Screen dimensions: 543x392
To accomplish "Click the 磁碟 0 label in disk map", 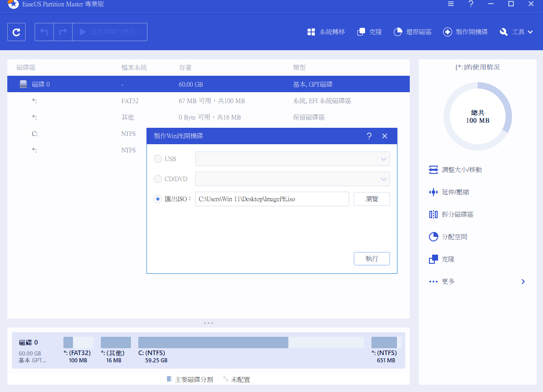I will pos(28,342).
